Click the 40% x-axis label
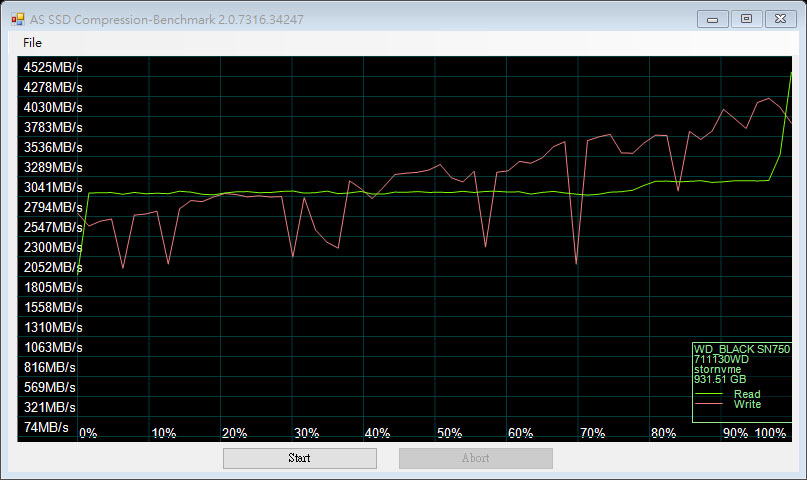Image resolution: width=807 pixels, height=480 pixels. (x=377, y=433)
